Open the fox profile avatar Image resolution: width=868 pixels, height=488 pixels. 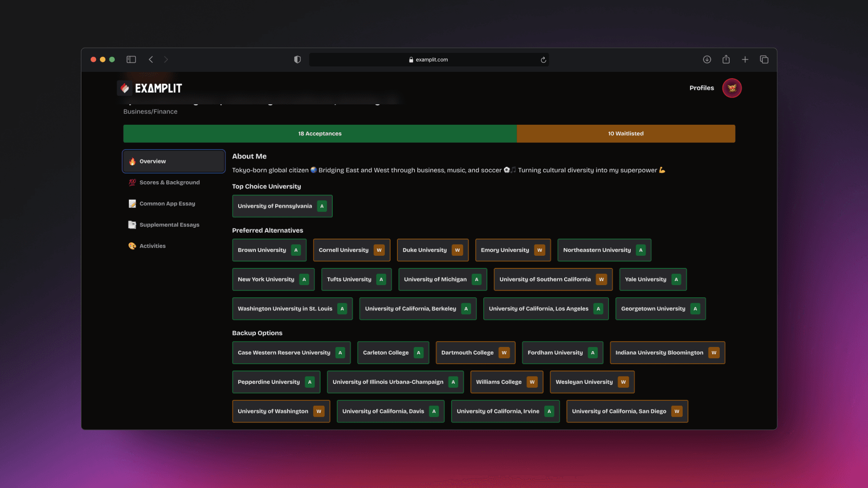(x=731, y=88)
